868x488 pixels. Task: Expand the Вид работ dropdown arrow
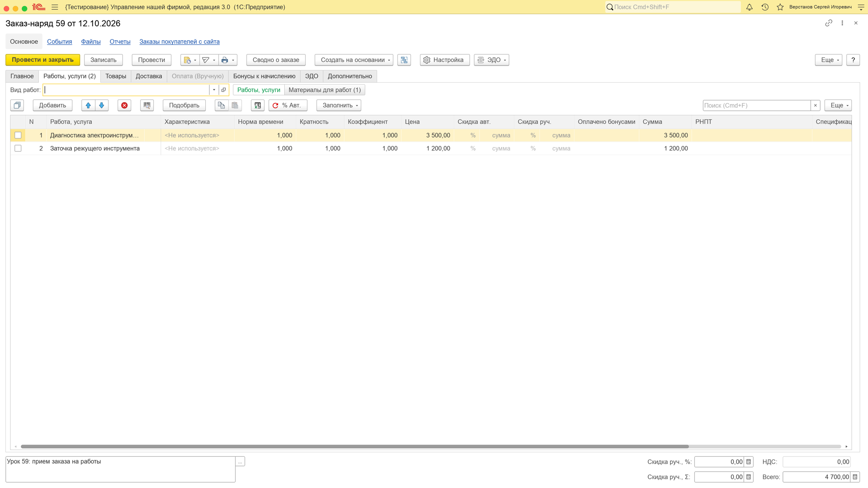click(214, 90)
